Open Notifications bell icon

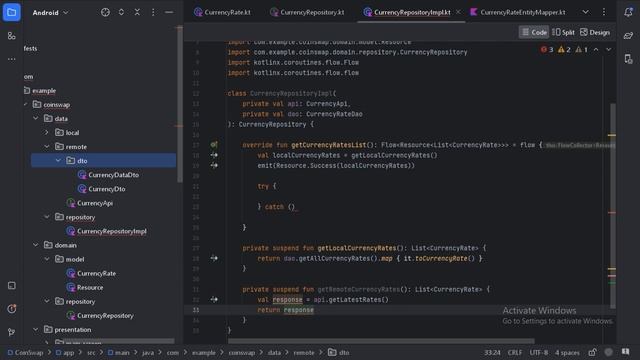click(628, 12)
